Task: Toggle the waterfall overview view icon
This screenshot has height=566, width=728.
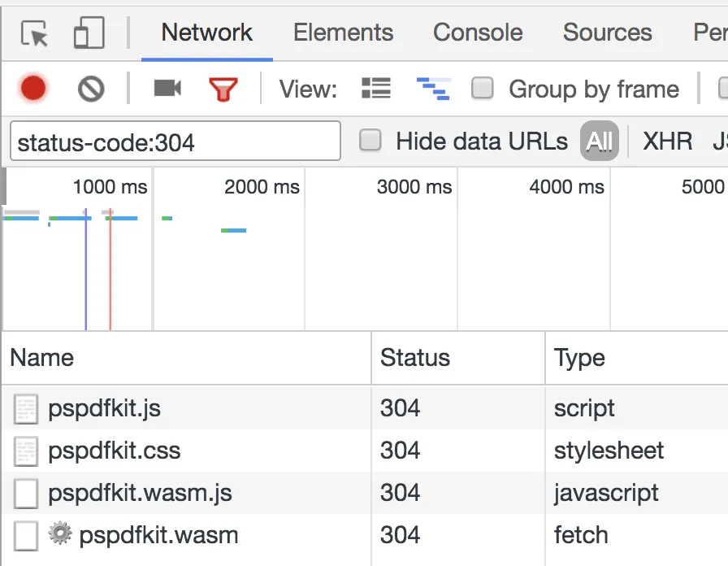Action: click(433, 89)
